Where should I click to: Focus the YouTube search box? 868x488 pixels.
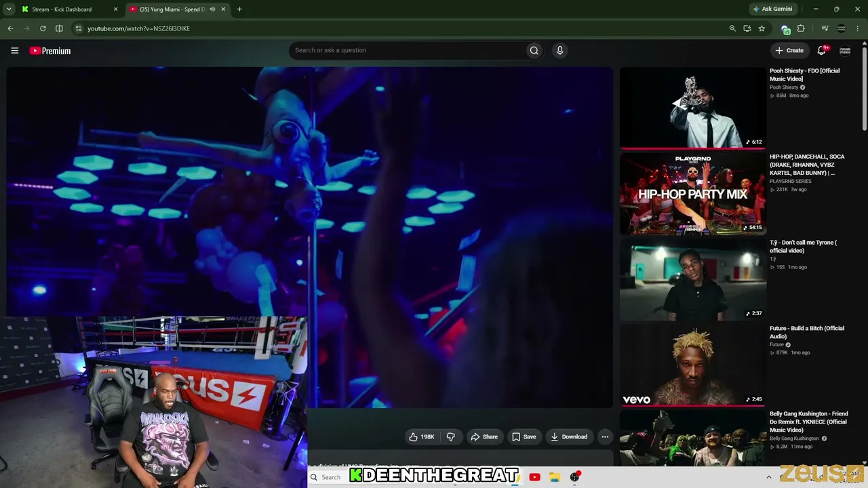click(407, 50)
